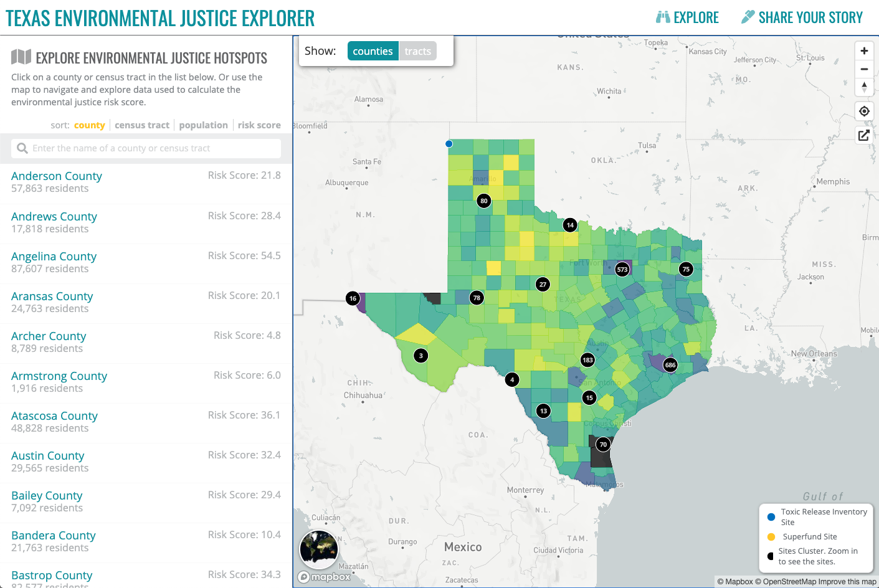Open site cluster marker 78
Image resolution: width=879 pixels, height=588 pixels.
(477, 298)
